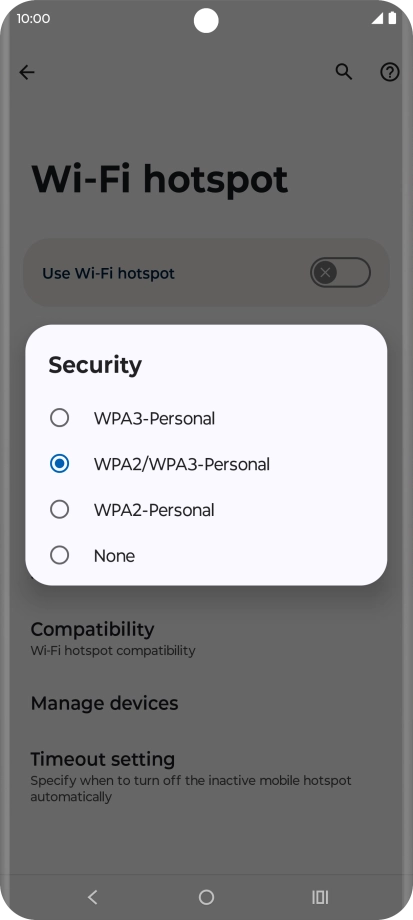Select the WPA3-Personal radio button
Viewport: 413px width, 920px height.
coord(59,418)
